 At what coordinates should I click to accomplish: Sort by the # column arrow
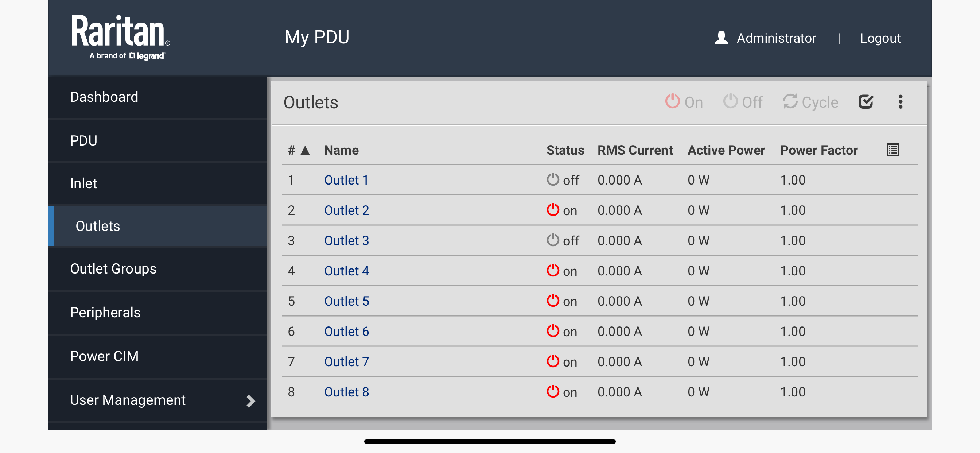click(x=305, y=150)
